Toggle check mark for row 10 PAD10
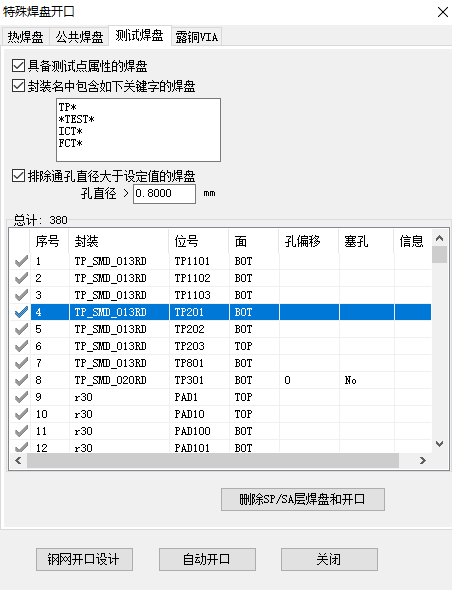452x590 pixels. click(21, 414)
